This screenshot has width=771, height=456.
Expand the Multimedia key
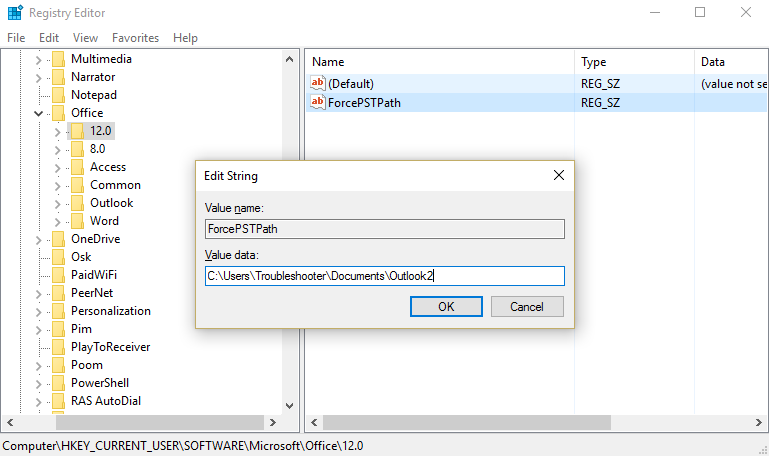(x=38, y=60)
